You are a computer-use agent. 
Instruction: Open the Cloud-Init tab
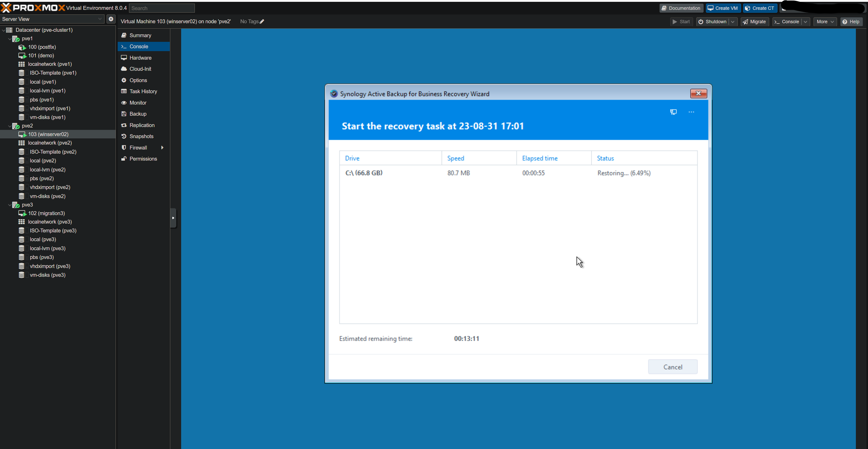143,69
